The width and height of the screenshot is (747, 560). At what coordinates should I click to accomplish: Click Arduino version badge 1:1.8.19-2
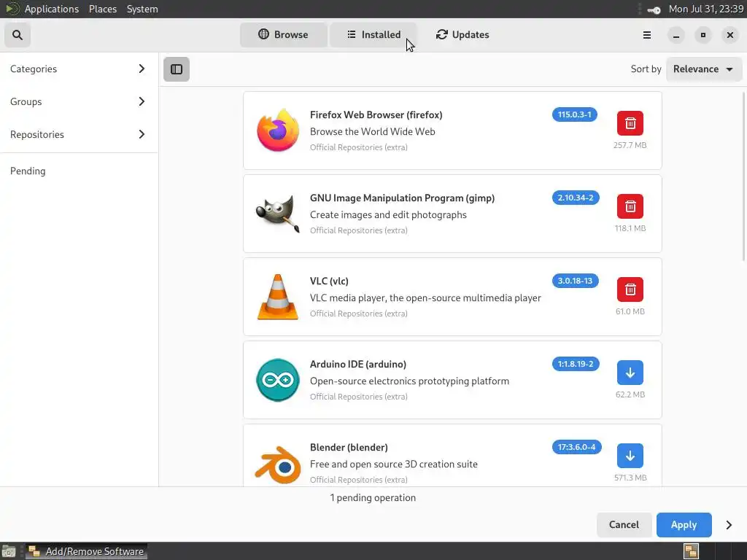click(576, 364)
